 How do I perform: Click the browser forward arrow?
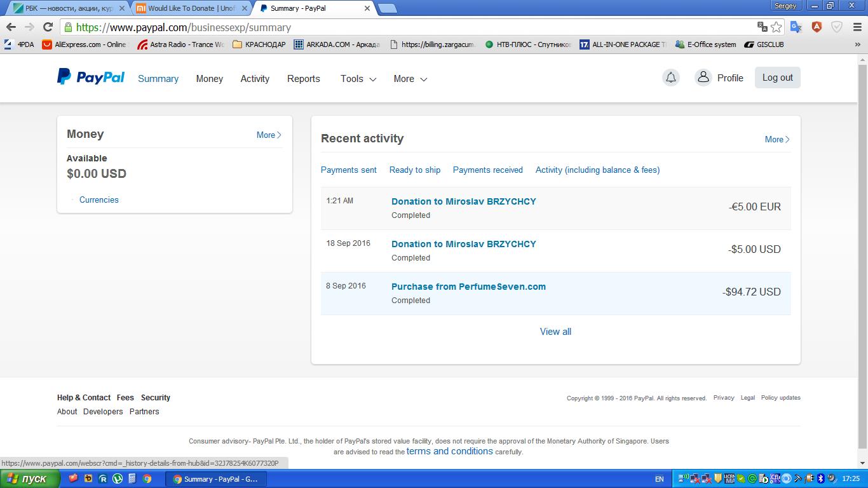tap(29, 27)
